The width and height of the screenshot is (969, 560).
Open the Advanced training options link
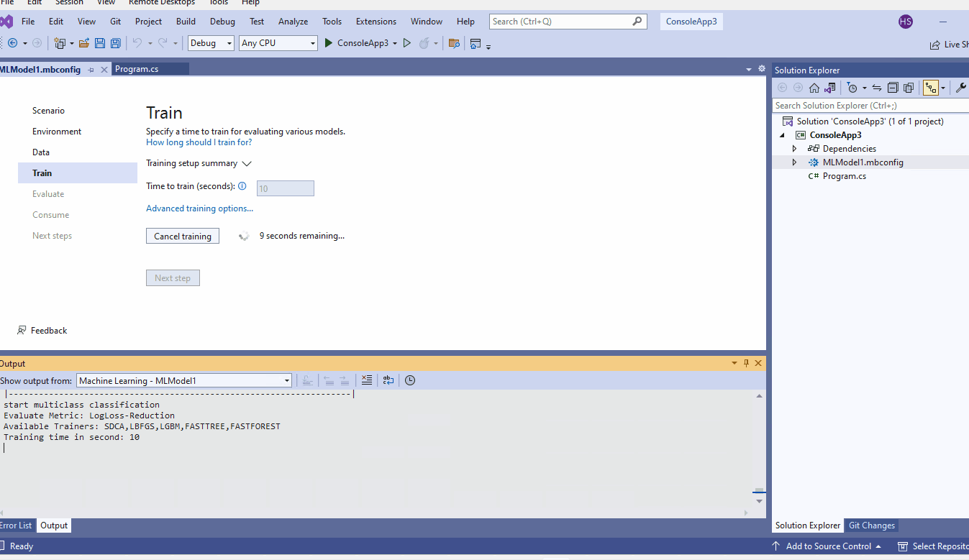[199, 208]
